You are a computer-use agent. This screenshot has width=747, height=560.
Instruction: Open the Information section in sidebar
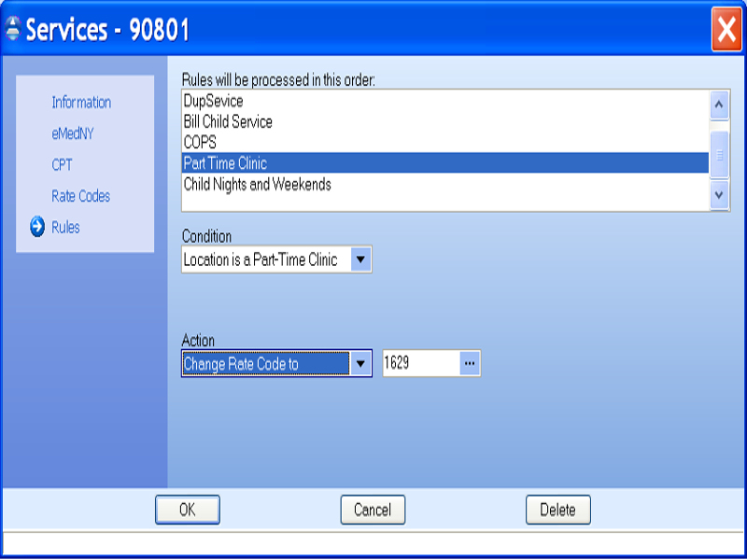81,103
